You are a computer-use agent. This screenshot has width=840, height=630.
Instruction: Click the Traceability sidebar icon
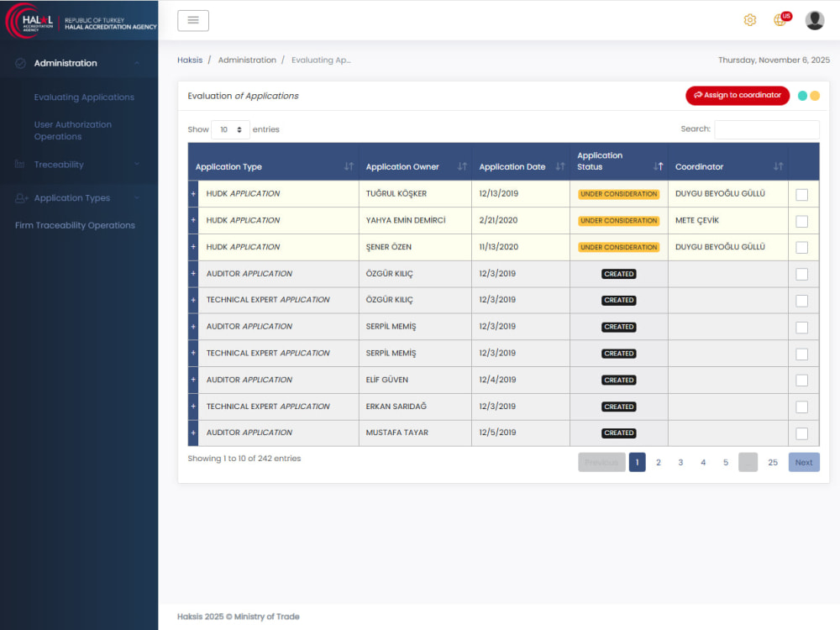click(x=20, y=164)
